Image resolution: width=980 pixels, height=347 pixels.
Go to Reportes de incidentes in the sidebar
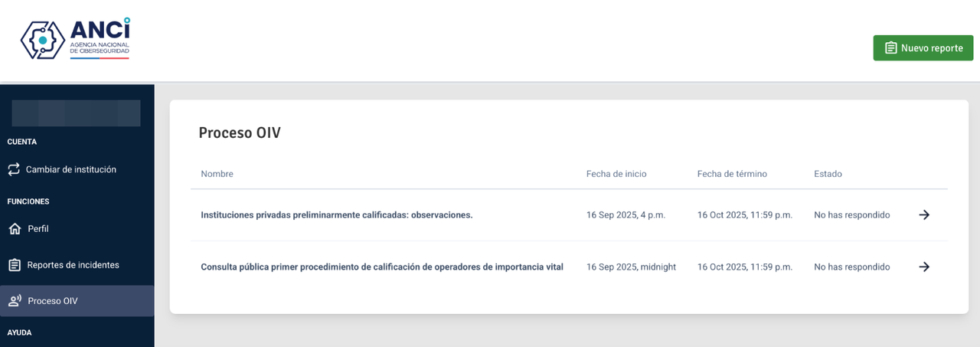click(73, 265)
